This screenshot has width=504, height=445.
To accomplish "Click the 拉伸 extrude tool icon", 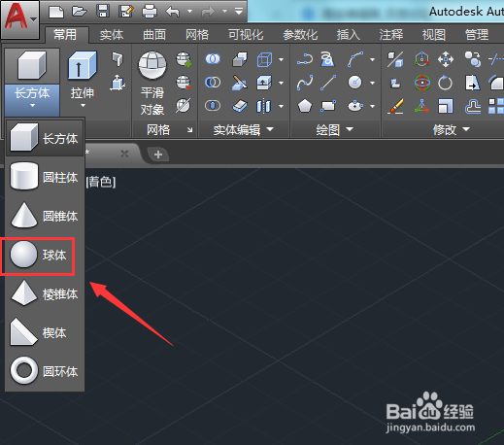I will 83,66.
